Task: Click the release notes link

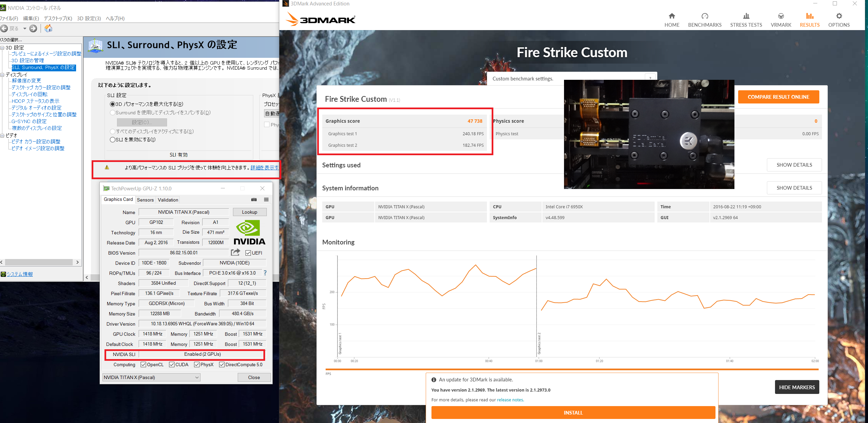Action: tap(510, 400)
